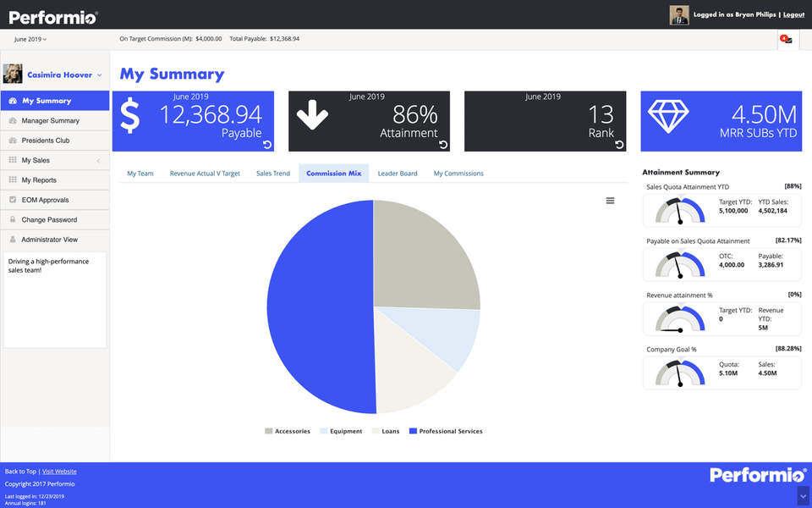Viewport: 812px width, 508px height.
Task: Toggle Accessories series in chart legend
Action: [288, 431]
